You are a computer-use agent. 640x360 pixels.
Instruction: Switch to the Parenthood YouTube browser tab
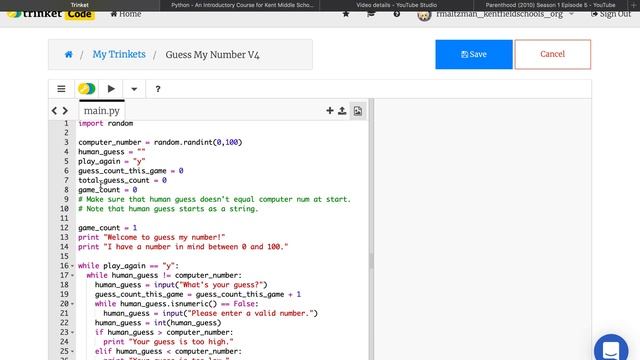click(x=550, y=5)
